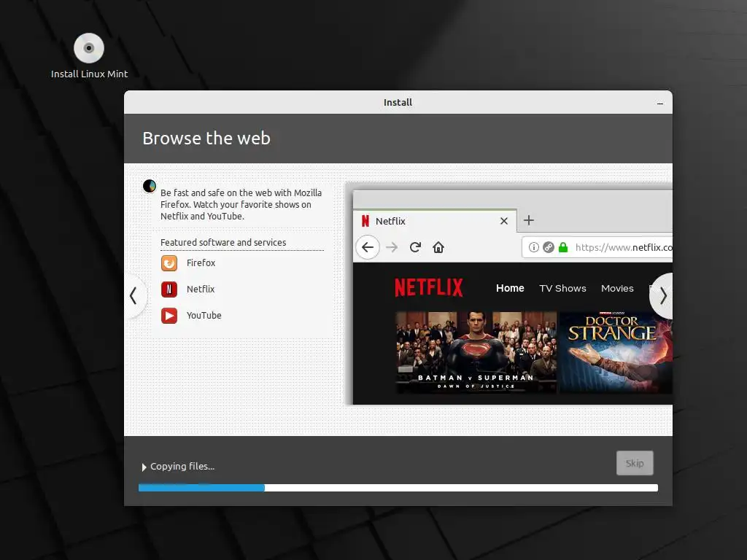The image size is (747, 560).
Task: Click the NETFLIX logo on the page
Action: tap(429, 287)
